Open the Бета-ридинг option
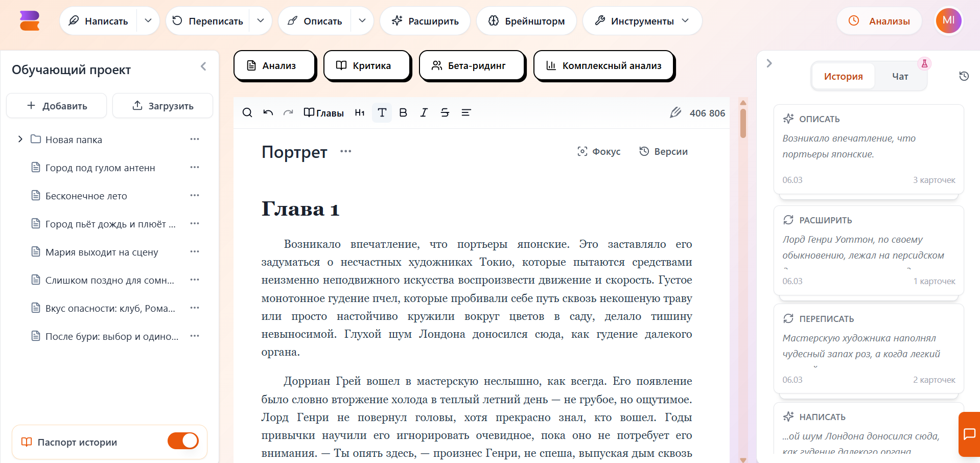This screenshot has width=980, height=463. (x=472, y=65)
